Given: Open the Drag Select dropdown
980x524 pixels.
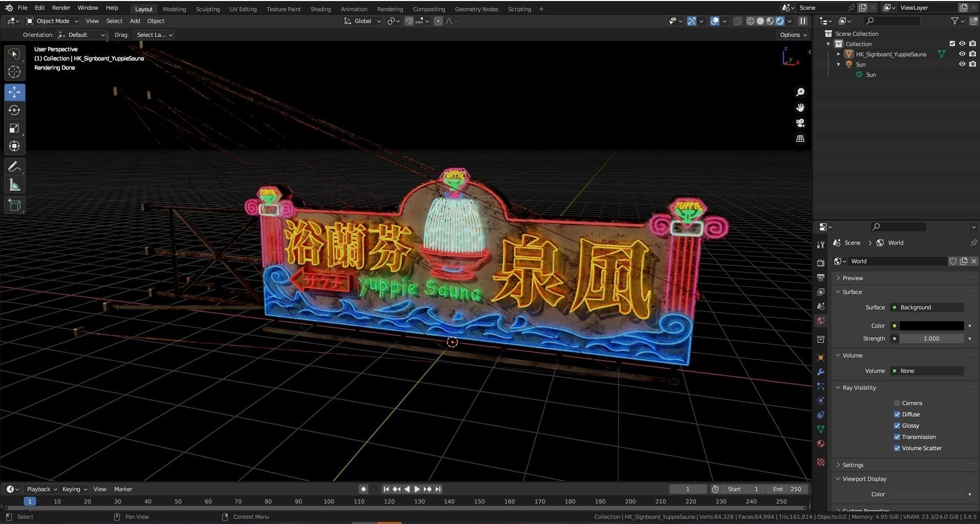Looking at the screenshot, I should 154,35.
